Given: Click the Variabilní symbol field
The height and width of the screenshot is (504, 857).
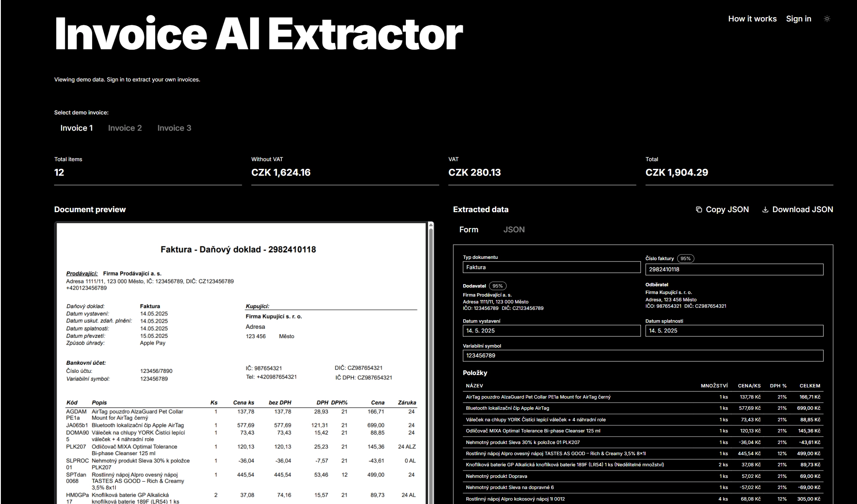Looking at the screenshot, I should click(x=643, y=356).
